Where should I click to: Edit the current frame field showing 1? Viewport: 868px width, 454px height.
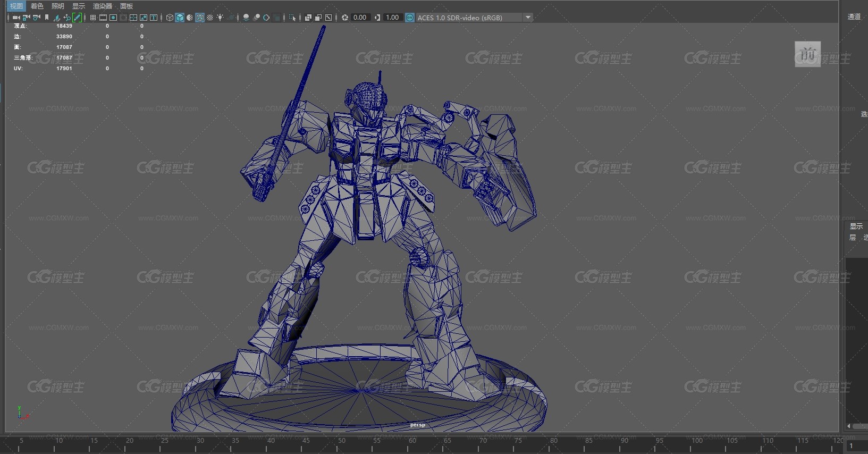click(x=857, y=445)
